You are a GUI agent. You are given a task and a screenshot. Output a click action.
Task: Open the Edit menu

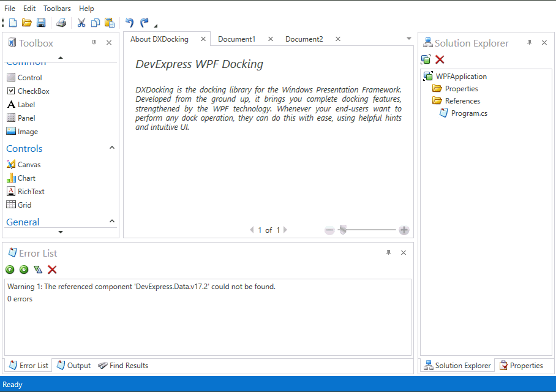[29, 8]
